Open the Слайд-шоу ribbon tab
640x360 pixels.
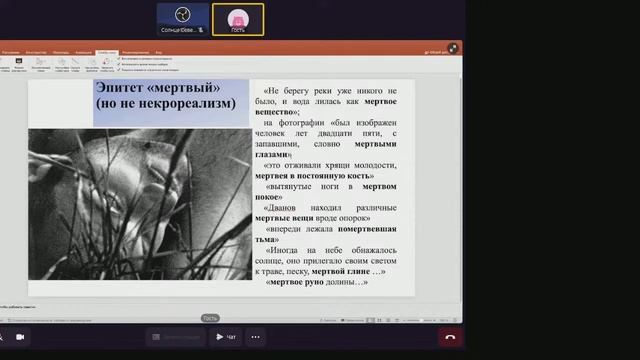click(x=107, y=52)
